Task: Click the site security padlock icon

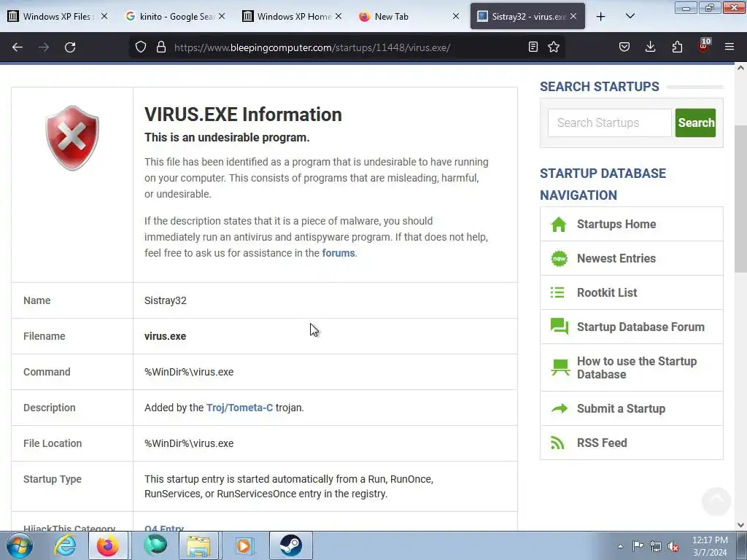Action: coord(161,47)
